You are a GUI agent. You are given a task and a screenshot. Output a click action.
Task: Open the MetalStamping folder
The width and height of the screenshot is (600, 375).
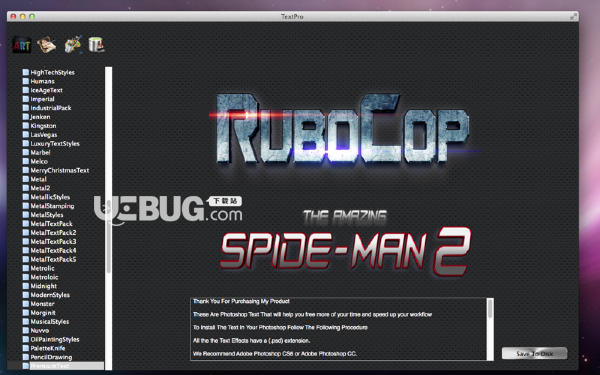coord(49,206)
